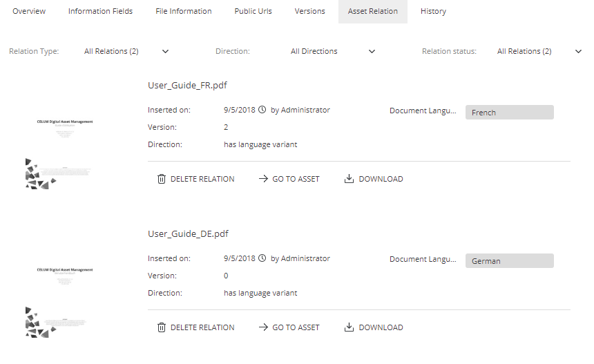Screen dimensions: 594x364
Task: Open the Information Fields tab
Action: [100, 11]
